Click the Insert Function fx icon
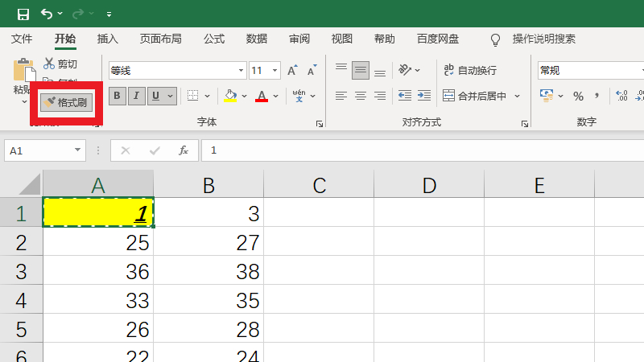644x362 pixels. pos(184,150)
